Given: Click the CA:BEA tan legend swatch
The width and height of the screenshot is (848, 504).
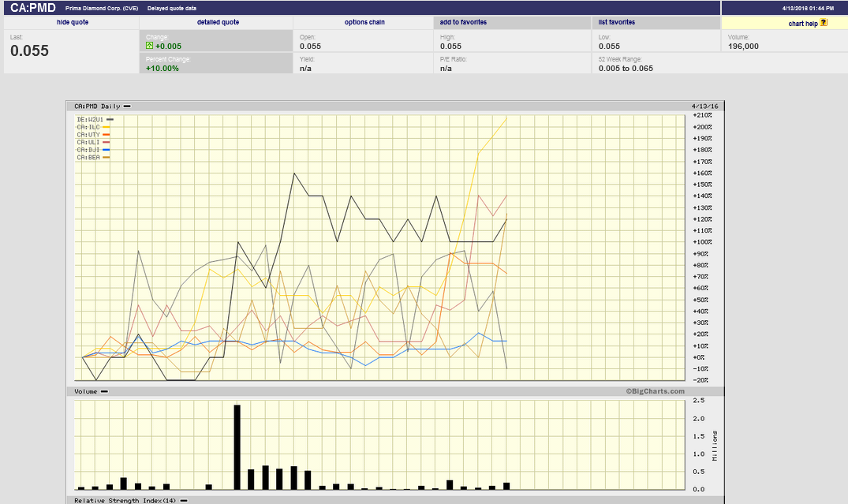Looking at the screenshot, I should click(x=106, y=158).
